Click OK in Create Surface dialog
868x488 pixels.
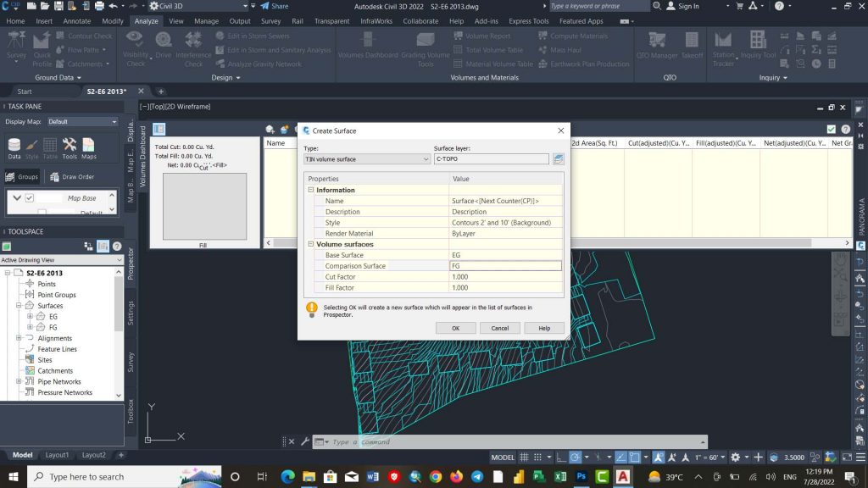[x=455, y=328]
